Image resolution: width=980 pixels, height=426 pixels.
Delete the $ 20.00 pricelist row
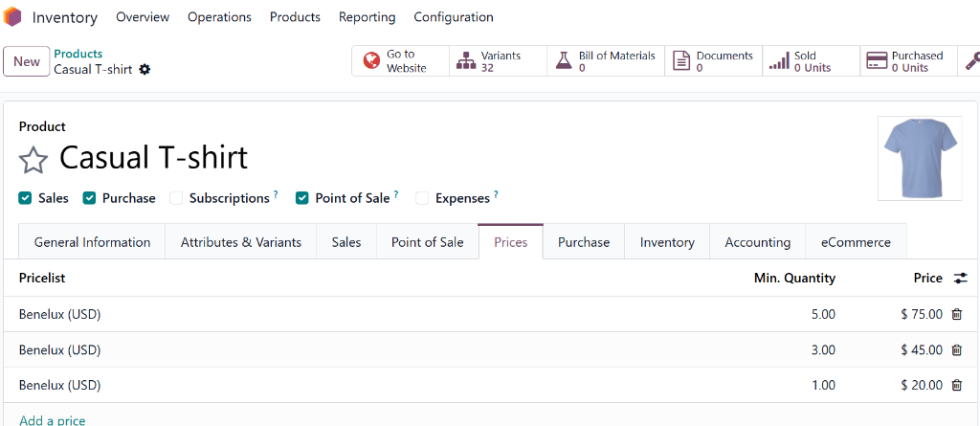(x=956, y=385)
